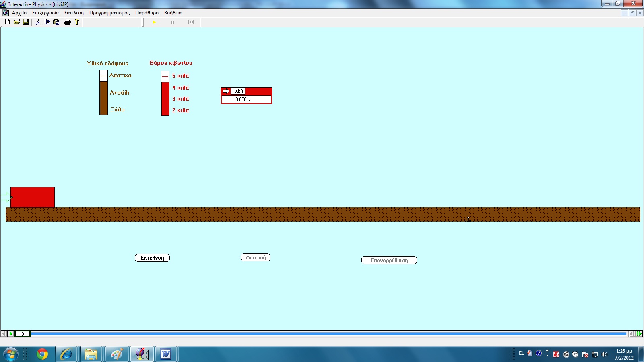This screenshot has height=362, width=644.
Task: Open the Προγραμματισμός menu
Action: coord(109,13)
